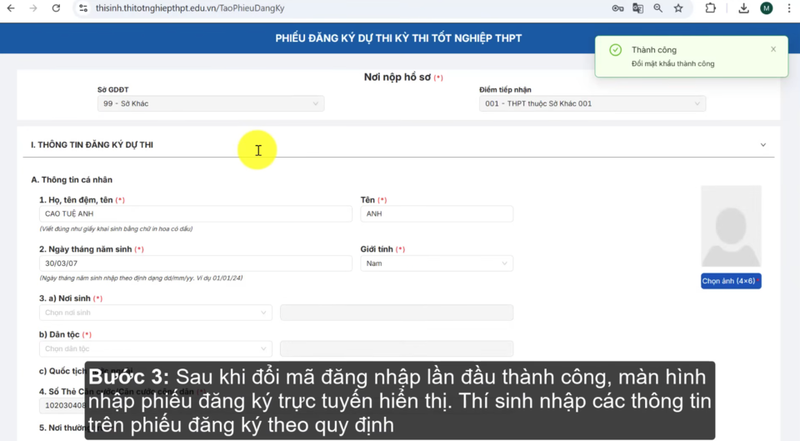Open the Chọn nơi sinh dropdown

[x=156, y=312]
